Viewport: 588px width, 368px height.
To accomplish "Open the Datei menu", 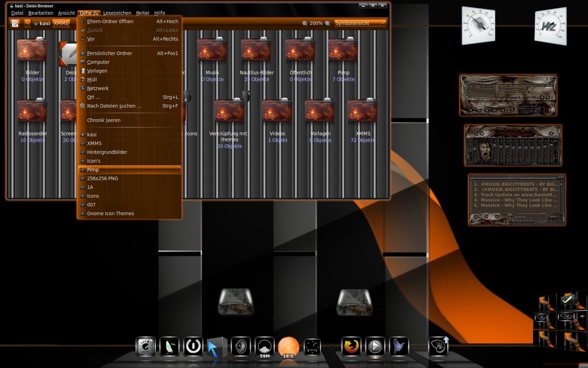I will click(x=17, y=13).
